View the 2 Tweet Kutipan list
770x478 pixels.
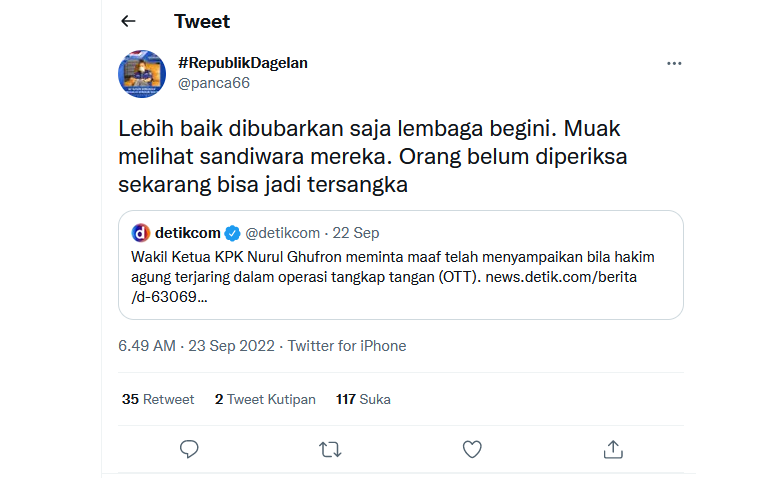point(265,399)
